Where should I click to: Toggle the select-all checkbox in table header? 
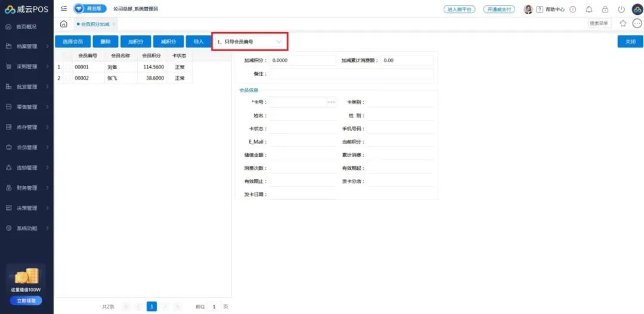pos(67,55)
